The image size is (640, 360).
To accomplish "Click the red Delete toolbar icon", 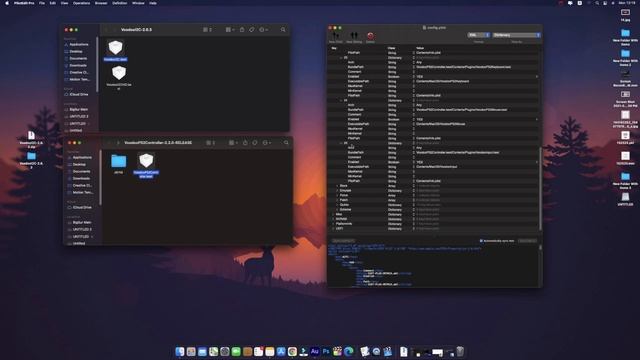I will coord(370,37).
